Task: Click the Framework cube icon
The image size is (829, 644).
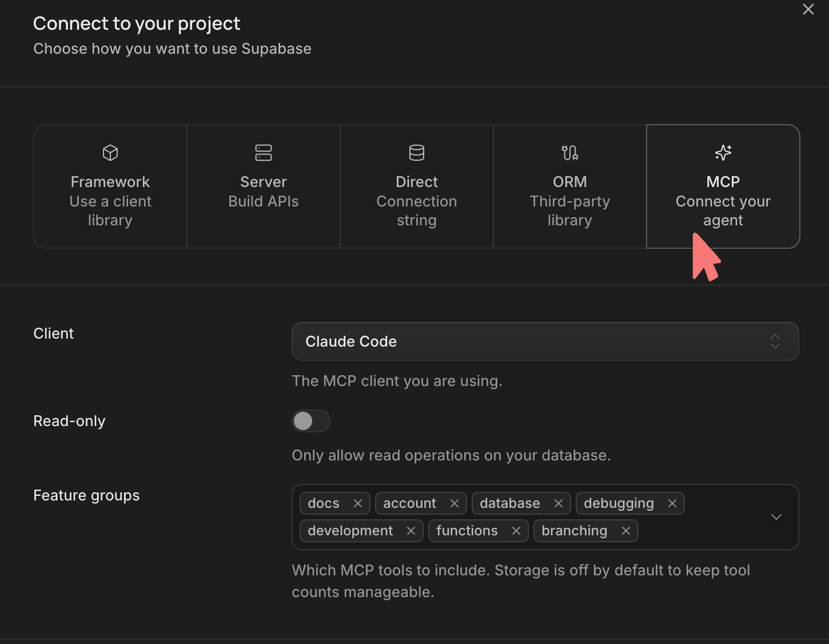Action: point(110,153)
